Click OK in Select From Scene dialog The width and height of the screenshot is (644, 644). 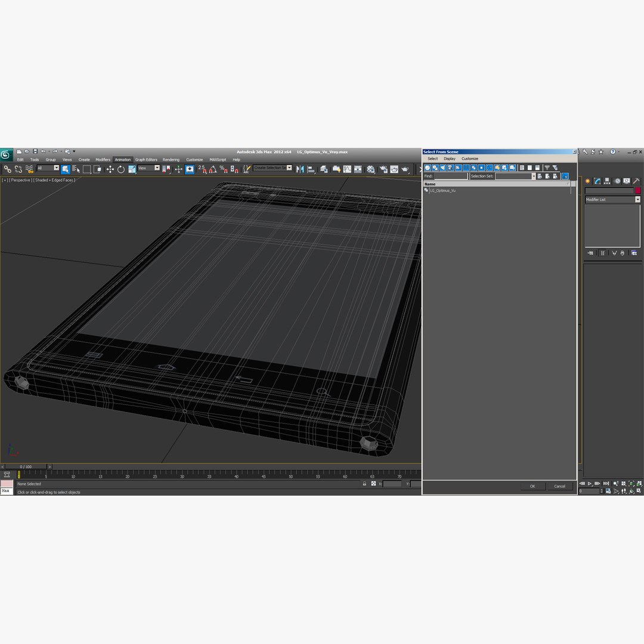(x=532, y=487)
